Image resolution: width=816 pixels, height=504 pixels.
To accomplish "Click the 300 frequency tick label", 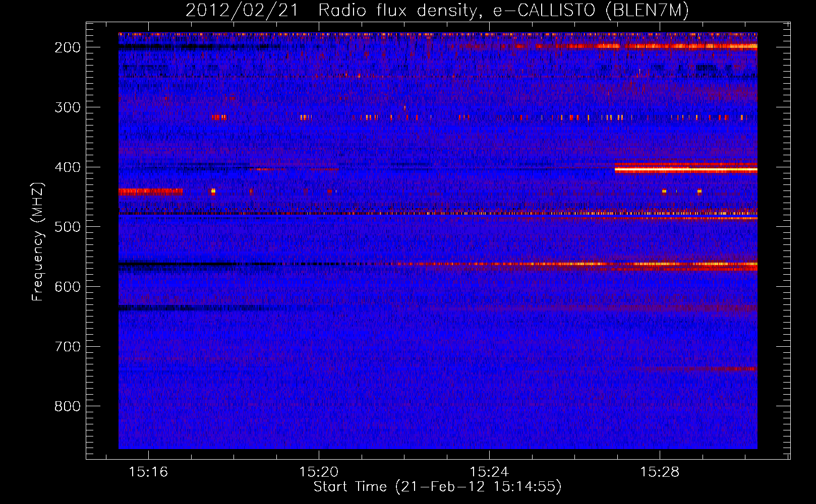I will tap(67, 107).
